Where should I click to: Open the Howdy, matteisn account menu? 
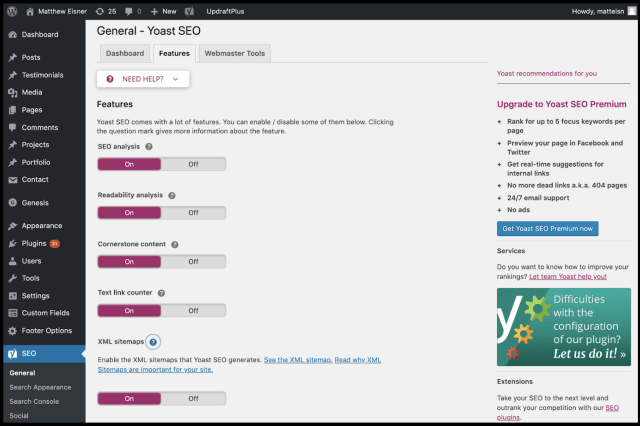[603, 11]
